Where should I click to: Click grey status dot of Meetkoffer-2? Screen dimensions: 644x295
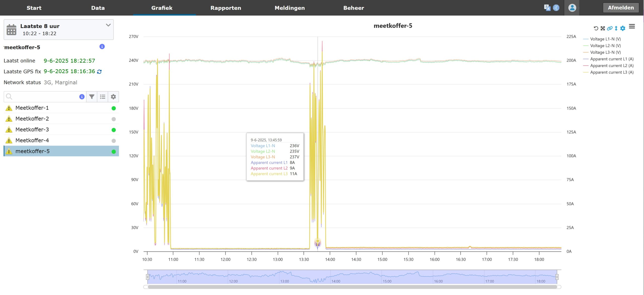pos(114,119)
